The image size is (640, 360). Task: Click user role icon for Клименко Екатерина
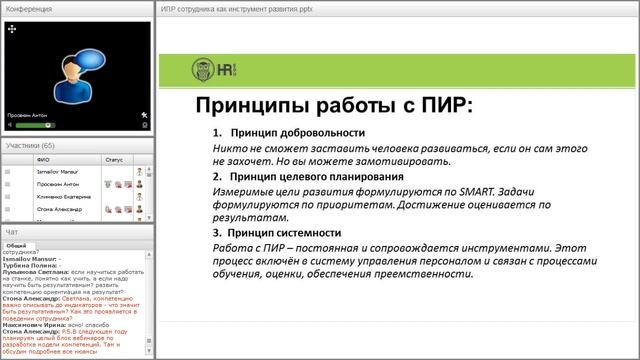click(x=140, y=197)
